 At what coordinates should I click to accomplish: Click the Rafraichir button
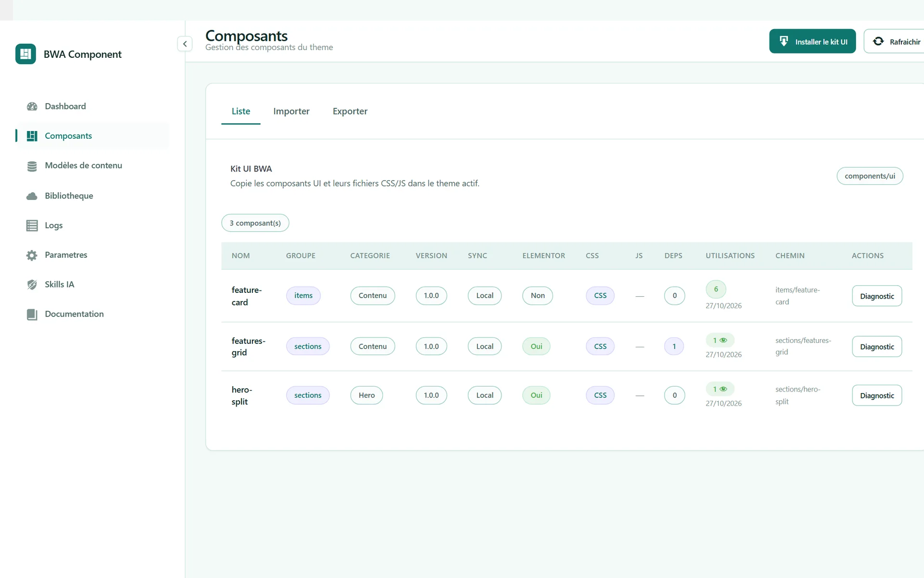(894, 41)
